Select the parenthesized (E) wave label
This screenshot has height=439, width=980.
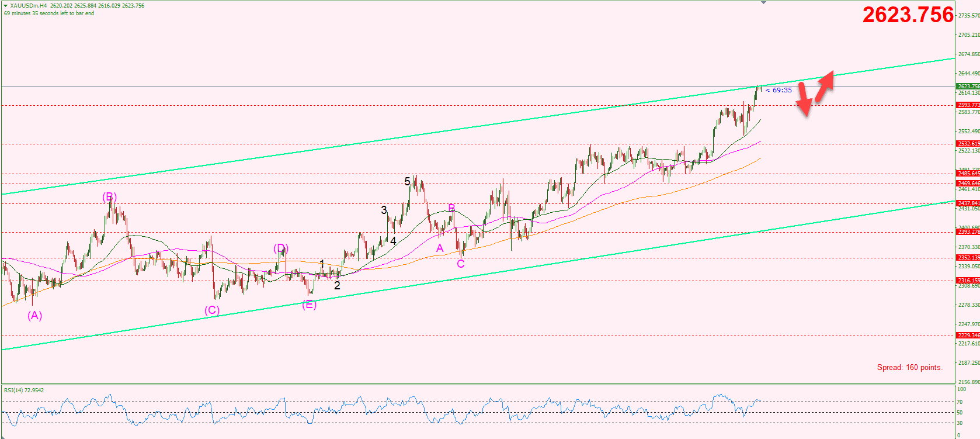[x=310, y=305]
